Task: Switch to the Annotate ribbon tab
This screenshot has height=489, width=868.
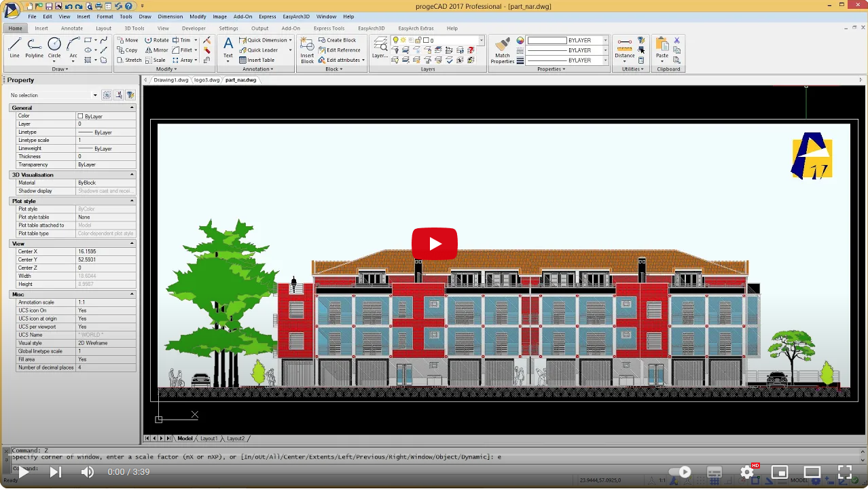Action: click(x=72, y=29)
